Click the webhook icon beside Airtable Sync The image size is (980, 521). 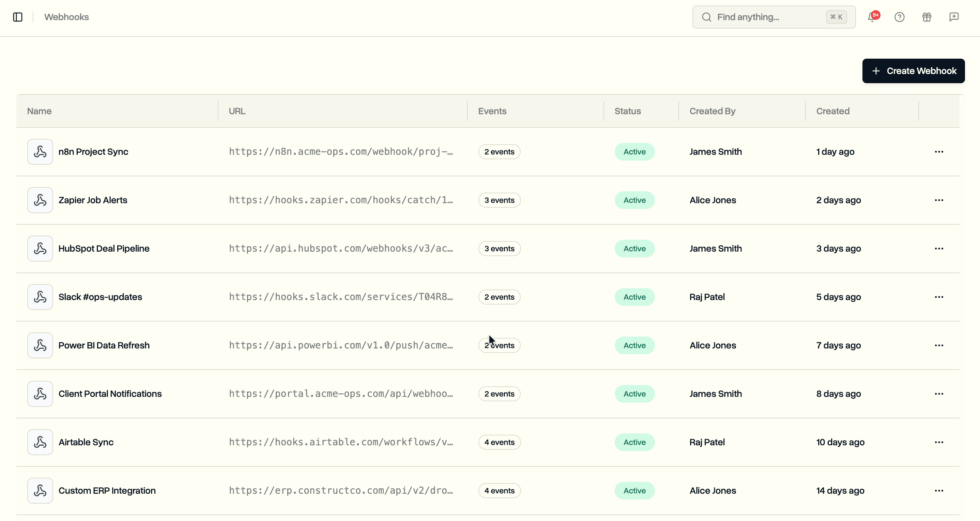coord(40,442)
